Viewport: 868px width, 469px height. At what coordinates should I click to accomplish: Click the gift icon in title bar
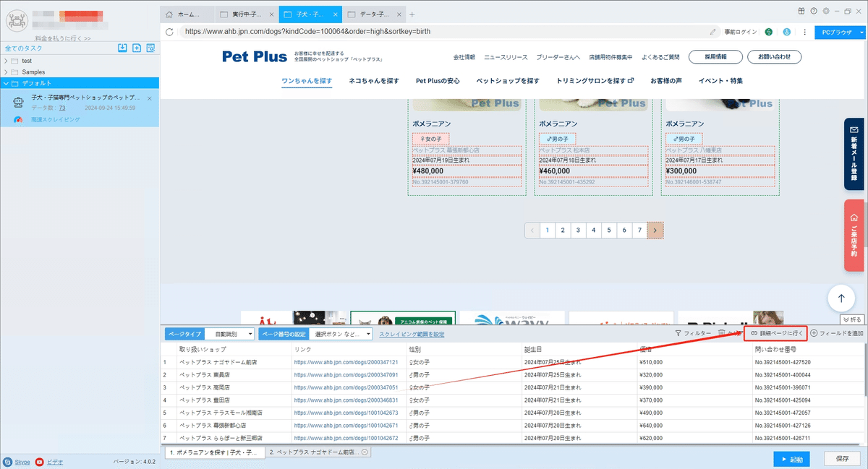(x=802, y=11)
